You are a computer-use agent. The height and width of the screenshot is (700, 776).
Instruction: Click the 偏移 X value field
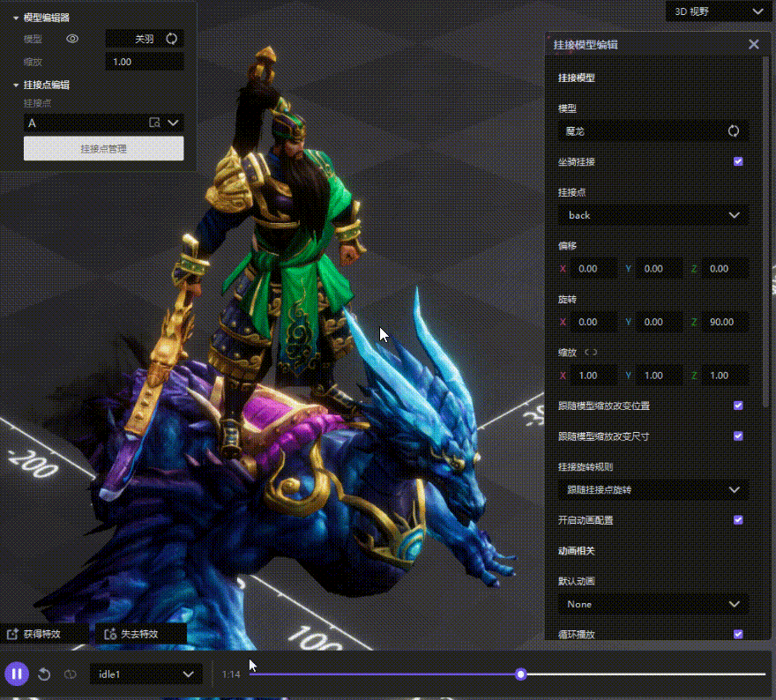[x=593, y=269]
